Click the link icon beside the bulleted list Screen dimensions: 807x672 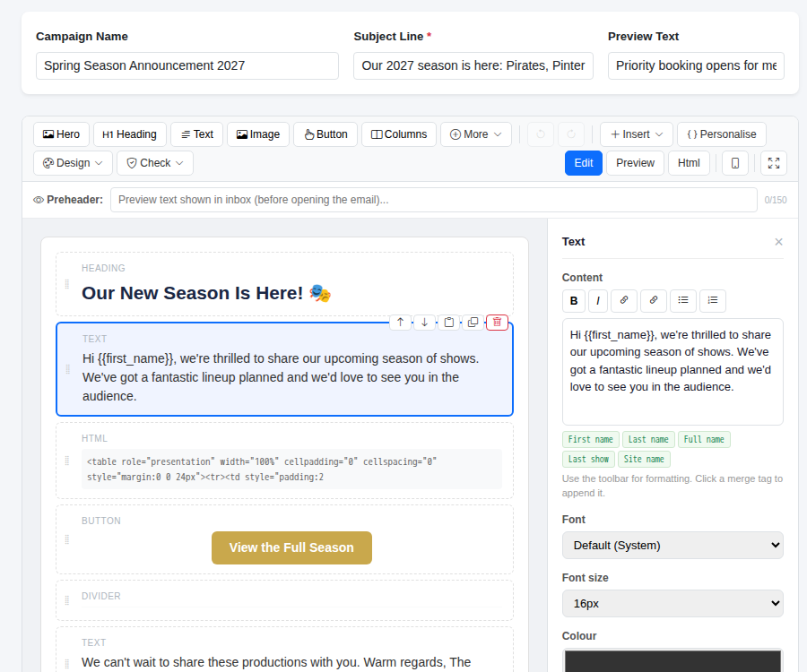pyautogui.click(x=654, y=300)
